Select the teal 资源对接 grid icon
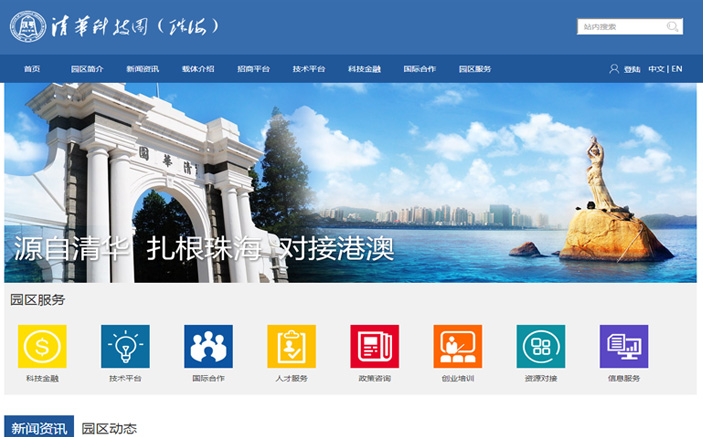 (541, 346)
